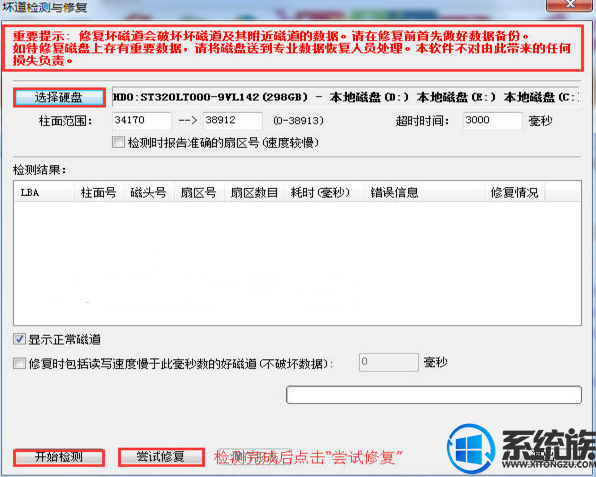596x477 pixels.
Task: Toggle 修复时包括读写速度慢 checkbox
Action: pos(19,363)
